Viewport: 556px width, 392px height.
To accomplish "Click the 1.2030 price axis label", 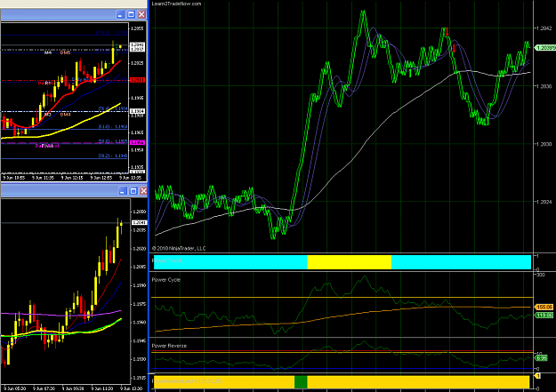I will (x=544, y=144).
